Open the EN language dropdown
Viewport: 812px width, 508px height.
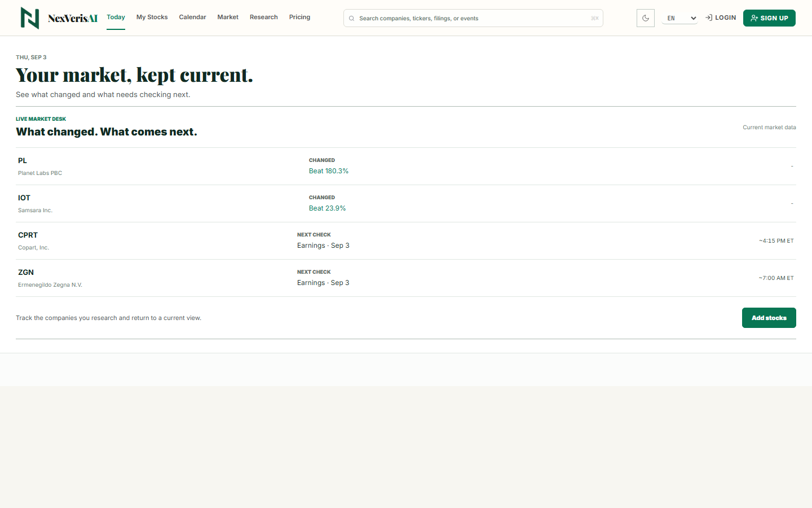click(x=680, y=18)
